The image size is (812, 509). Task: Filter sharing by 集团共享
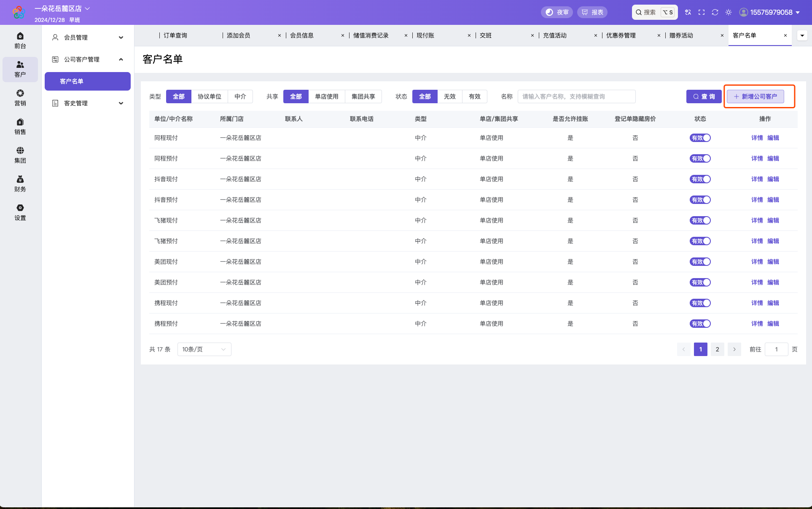pyautogui.click(x=363, y=96)
